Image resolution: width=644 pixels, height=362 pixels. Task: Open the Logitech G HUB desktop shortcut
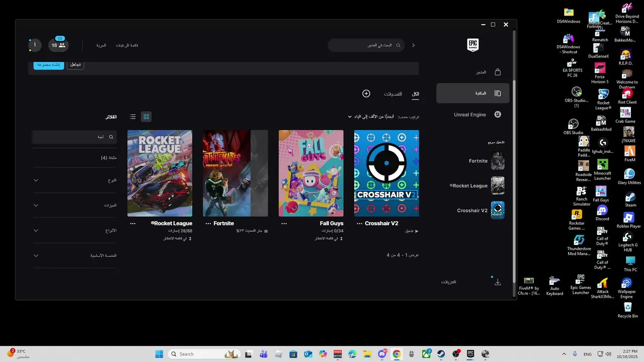coord(627,242)
